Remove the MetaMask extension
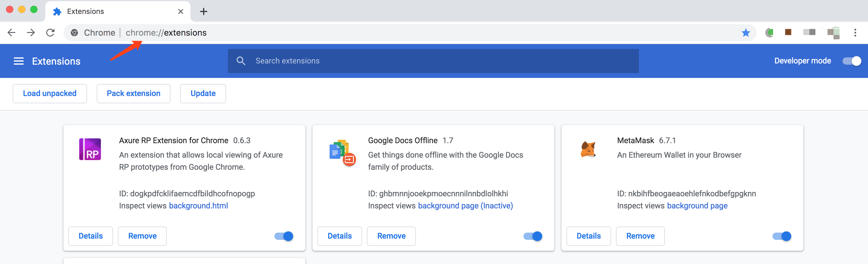This screenshot has width=868, height=264. pos(640,236)
